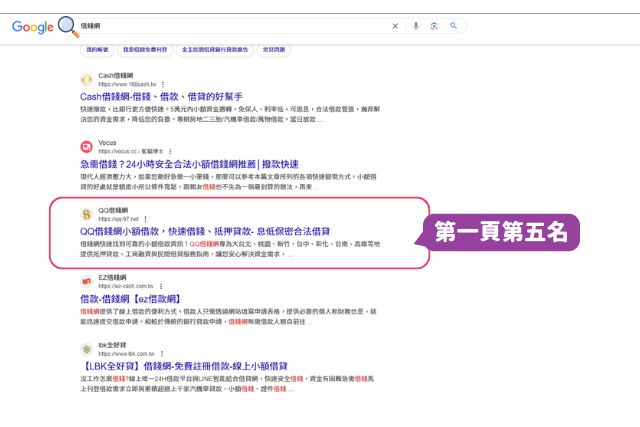
Task: Open Google Lens image search icon
Action: coord(434,26)
